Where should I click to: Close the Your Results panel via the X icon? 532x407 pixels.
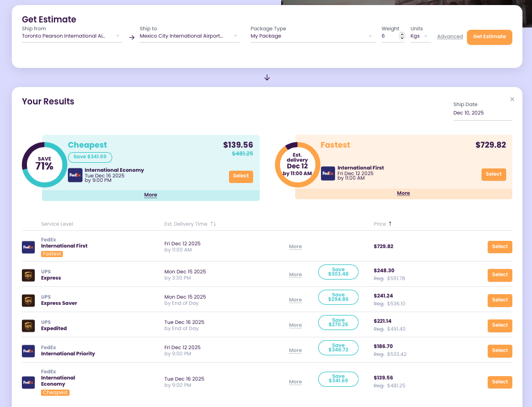click(512, 99)
